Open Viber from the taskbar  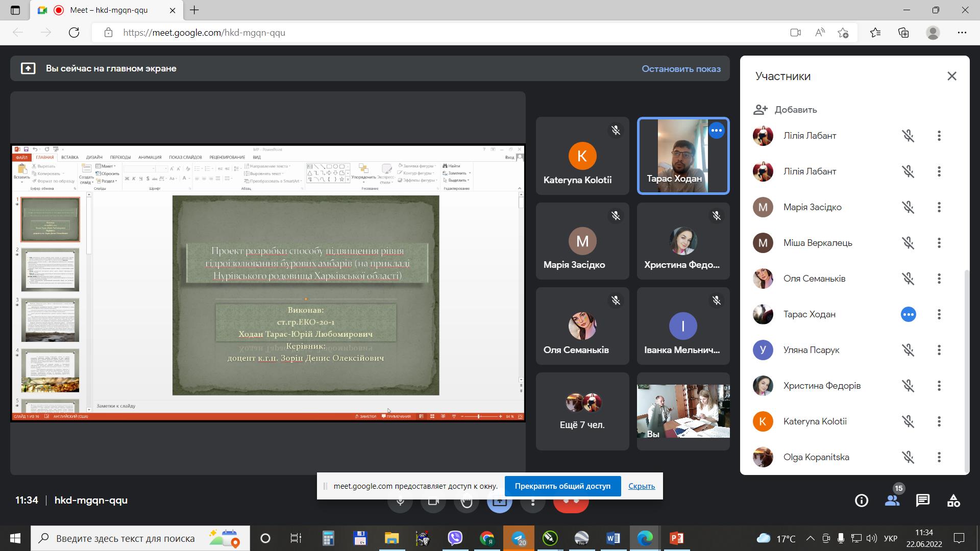[455, 538]
